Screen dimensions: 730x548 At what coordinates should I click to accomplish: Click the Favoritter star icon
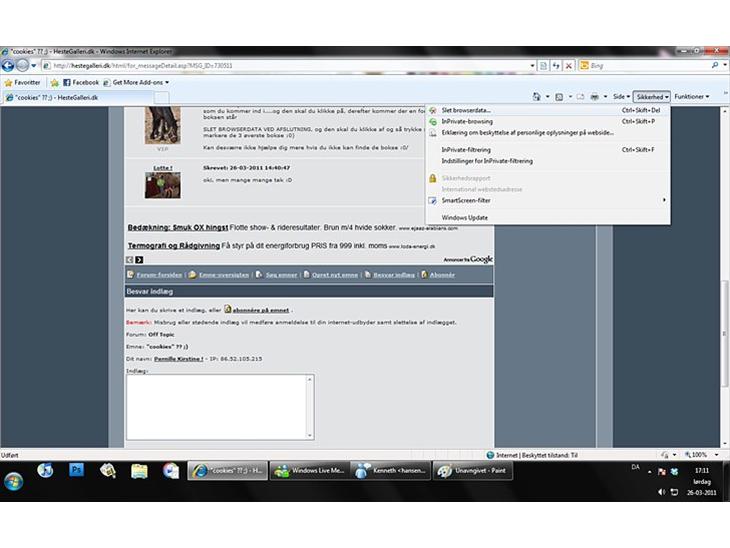pyautogui.click(x=9, y=82)
